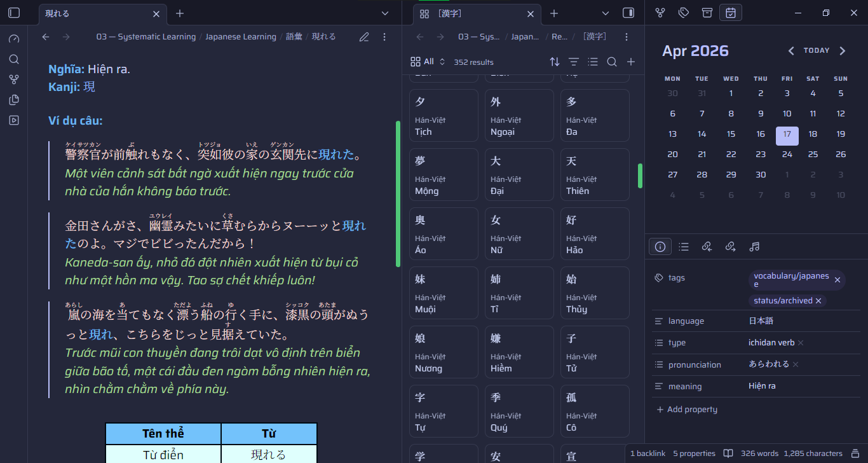This screenshot has height=463, width=868.
Task: Open graph view from the left ribbon
Action: (14, 79)
